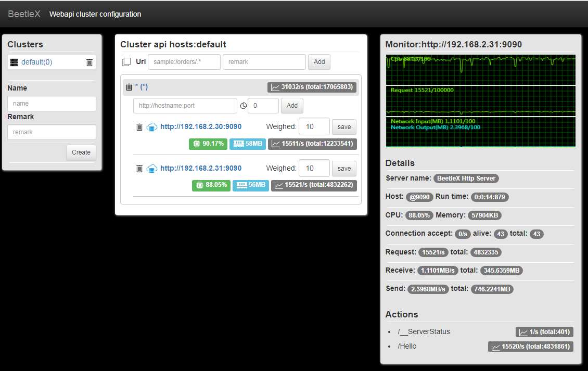Focus the cluster Name input field

pos(52,104)
